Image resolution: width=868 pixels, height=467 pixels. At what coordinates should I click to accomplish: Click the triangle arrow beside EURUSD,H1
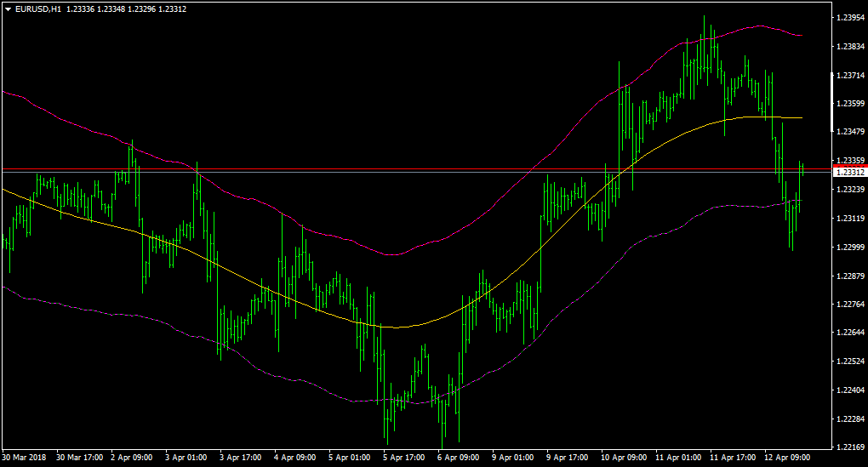pos(9,9)
